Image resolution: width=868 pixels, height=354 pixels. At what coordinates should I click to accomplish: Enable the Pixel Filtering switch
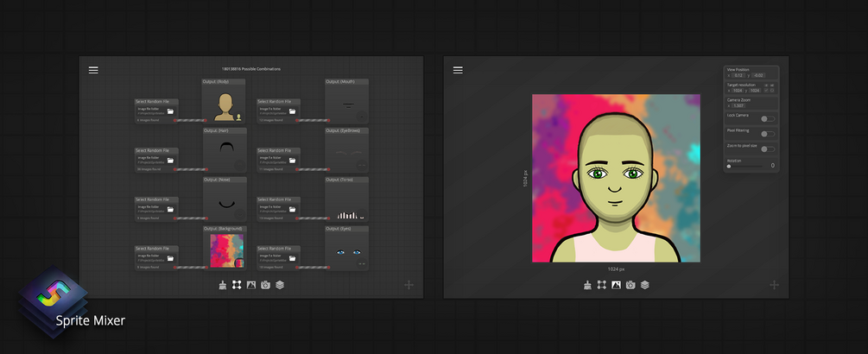pyautogui.click(x=768, y=134)
